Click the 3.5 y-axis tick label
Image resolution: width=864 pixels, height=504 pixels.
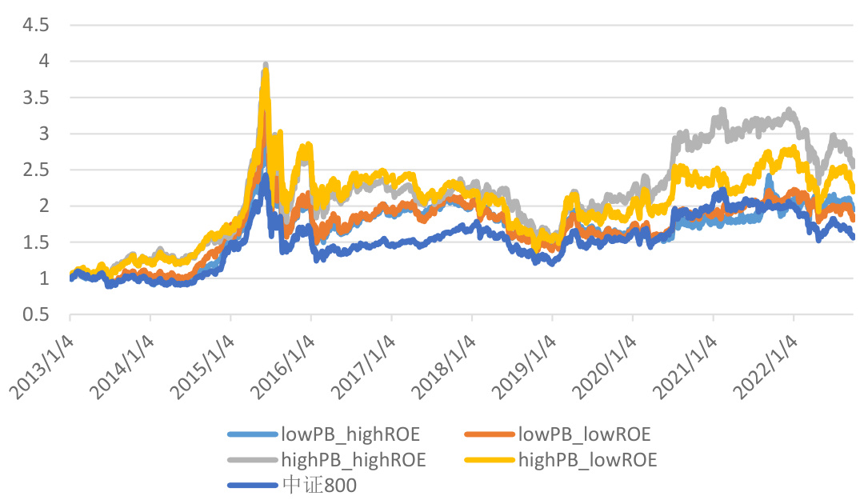[x=38, y=98]
